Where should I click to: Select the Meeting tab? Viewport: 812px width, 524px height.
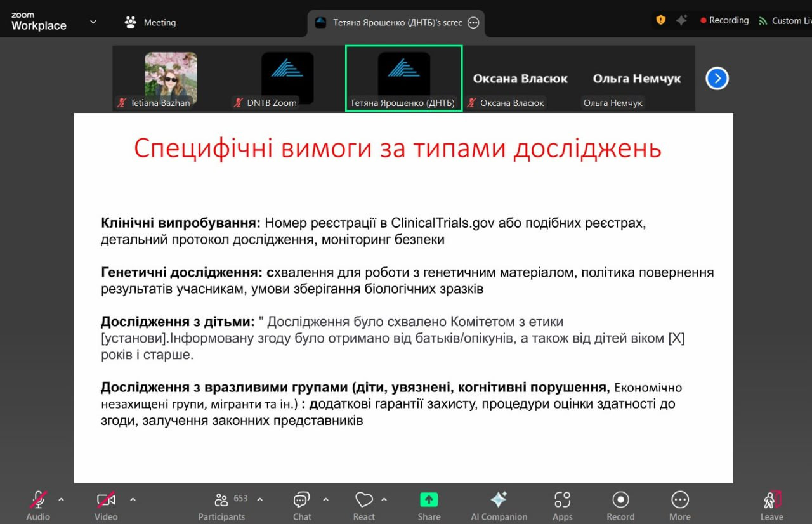(150, 22)
